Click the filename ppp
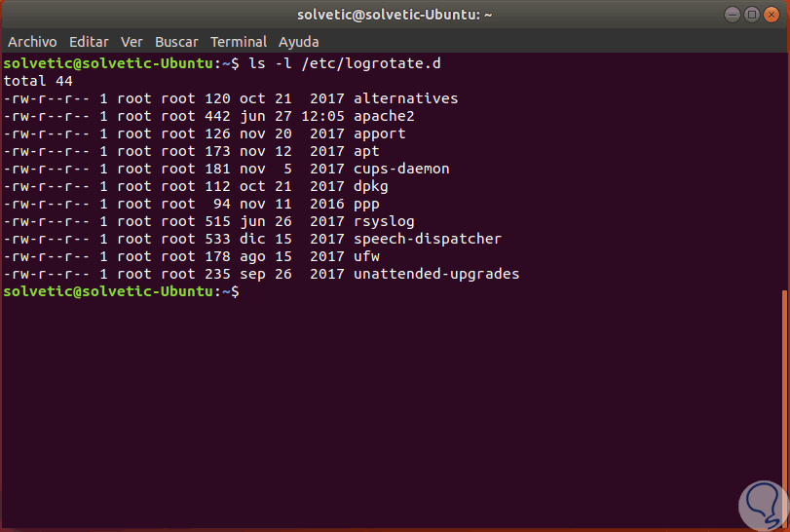 pos(366,204)
